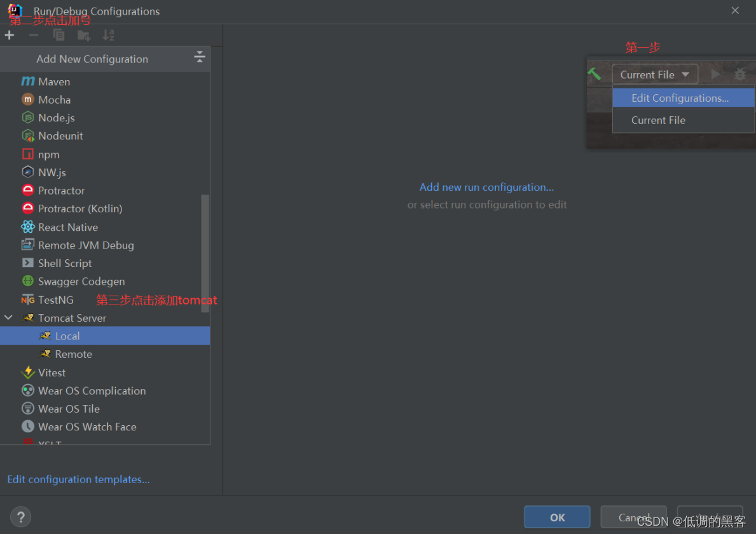This screenshot has width=756, height=534.
Task: Pick the Protractor (Kotlin) configuration type
Action: point(105,209)
